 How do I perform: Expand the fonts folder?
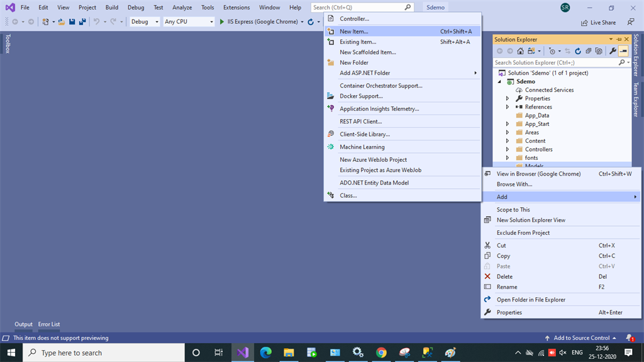(x=508, y=157)
